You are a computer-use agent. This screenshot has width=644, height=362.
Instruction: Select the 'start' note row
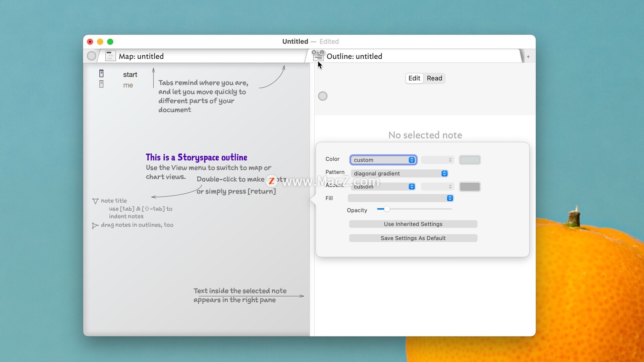pyautogui.click(x=130, y=74)
